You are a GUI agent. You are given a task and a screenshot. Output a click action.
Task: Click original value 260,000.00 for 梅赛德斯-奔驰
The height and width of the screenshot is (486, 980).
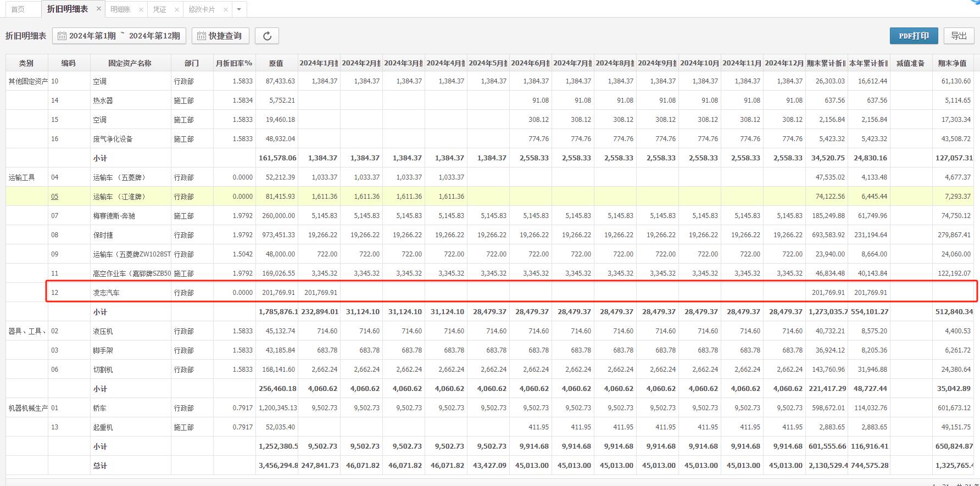click(278, 216)
